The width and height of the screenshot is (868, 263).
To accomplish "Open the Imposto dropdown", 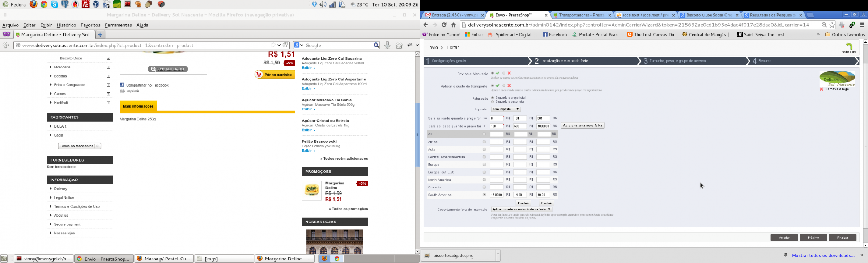I will (x=506, y=109).
